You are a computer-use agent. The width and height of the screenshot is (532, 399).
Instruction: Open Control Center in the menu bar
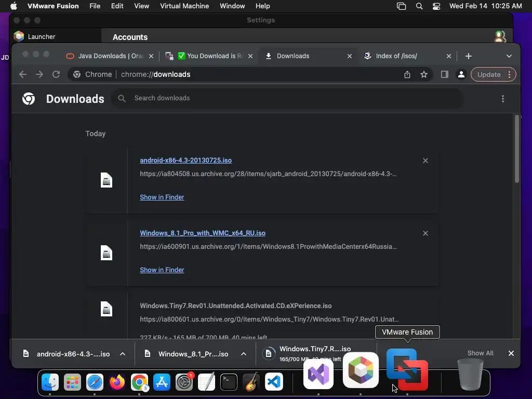coord(436,6)
